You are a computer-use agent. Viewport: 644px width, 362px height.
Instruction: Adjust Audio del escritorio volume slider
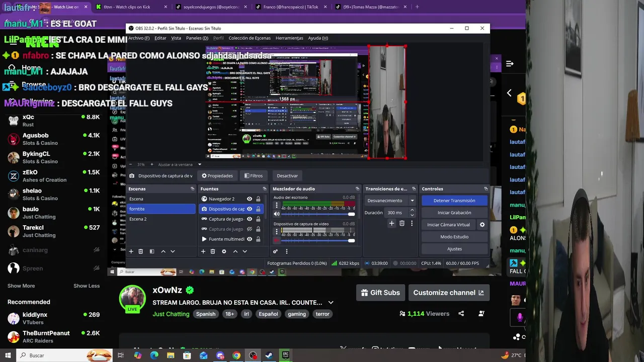318,214
